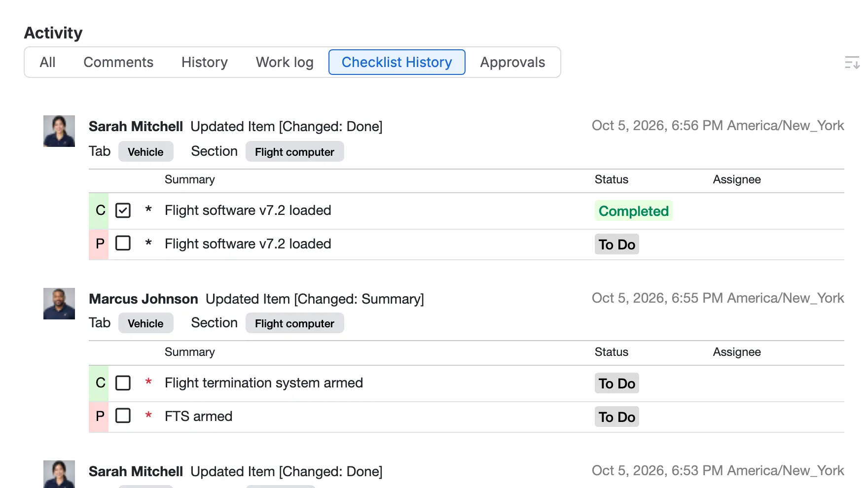
Task: Switch to the History tab
Action: click(x=205, y=62)
